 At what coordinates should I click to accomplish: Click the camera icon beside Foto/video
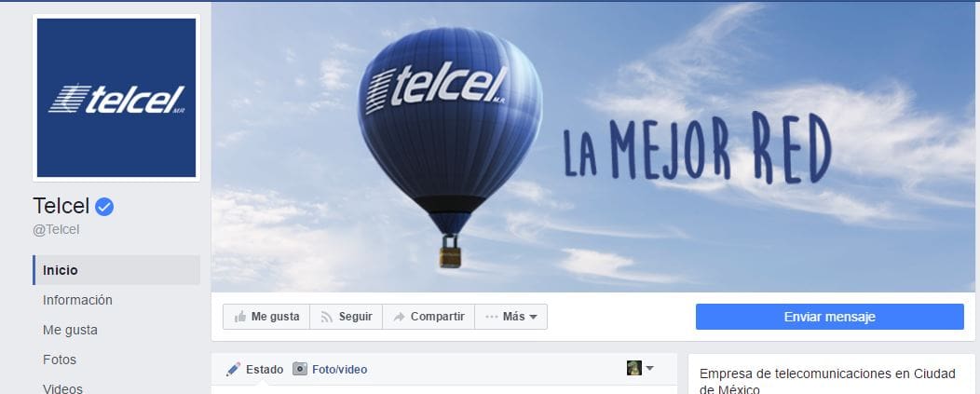click(300, 369)
